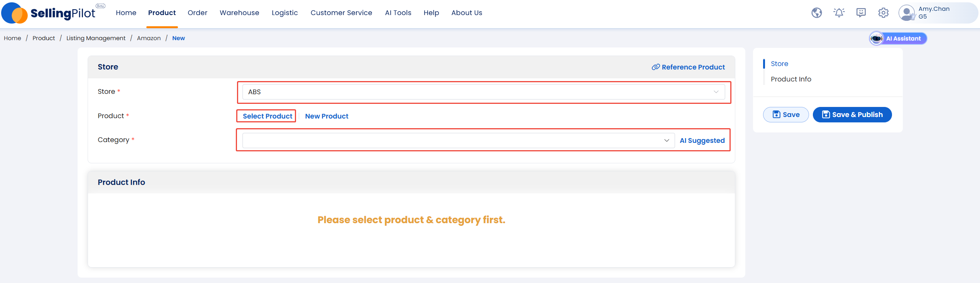Image resolution: width=980 pixels, height=283 pixels.
Task: Click the Save button
Action: click(786, 115)
